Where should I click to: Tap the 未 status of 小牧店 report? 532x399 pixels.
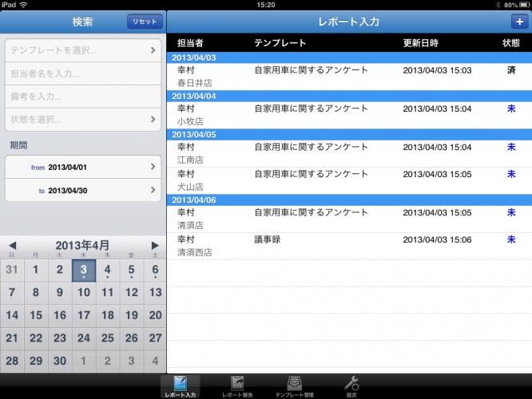511,109
